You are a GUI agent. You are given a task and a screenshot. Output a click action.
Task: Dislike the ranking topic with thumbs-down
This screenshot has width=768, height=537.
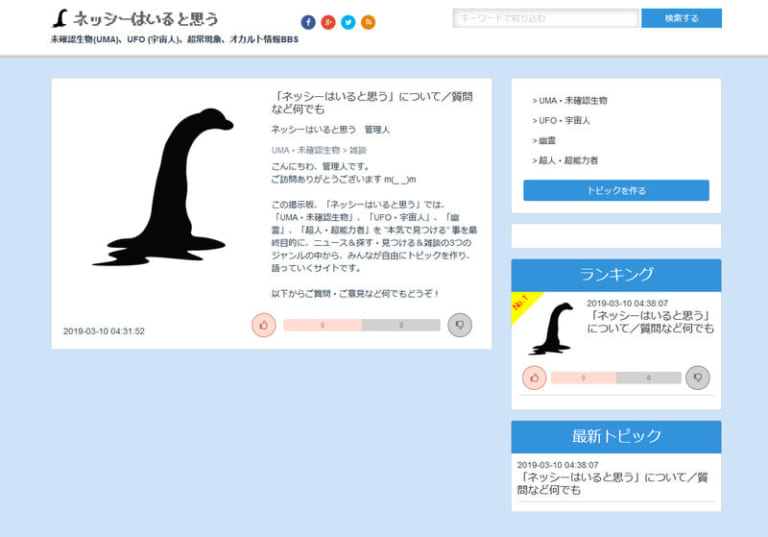pyautogui.click(x=697, y=378)
